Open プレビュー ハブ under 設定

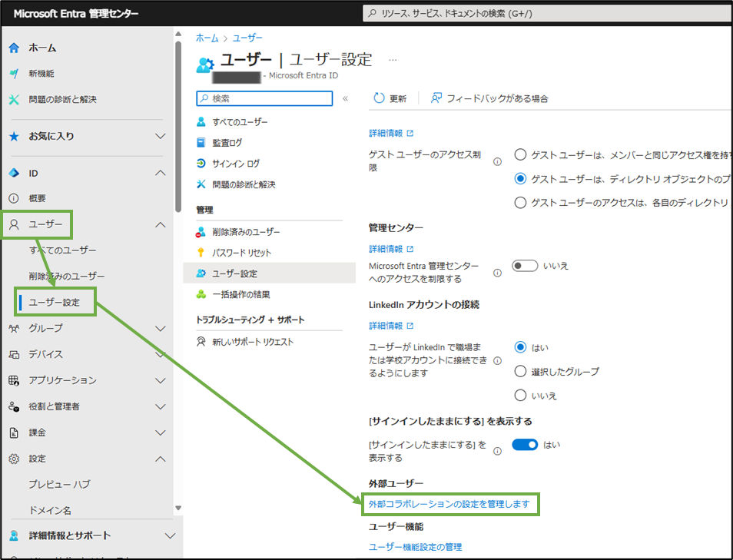pos(59,484)
